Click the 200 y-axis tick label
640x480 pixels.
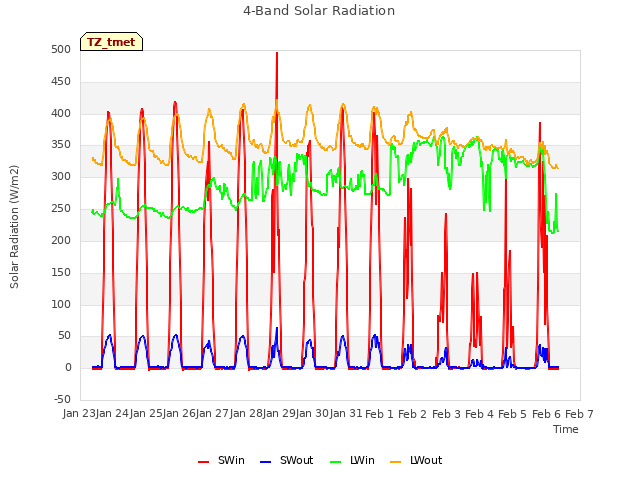coord(61,240)
